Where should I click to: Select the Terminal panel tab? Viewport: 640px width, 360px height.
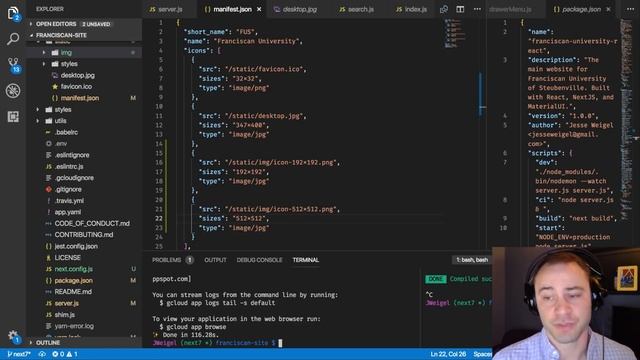pos(306,260)
